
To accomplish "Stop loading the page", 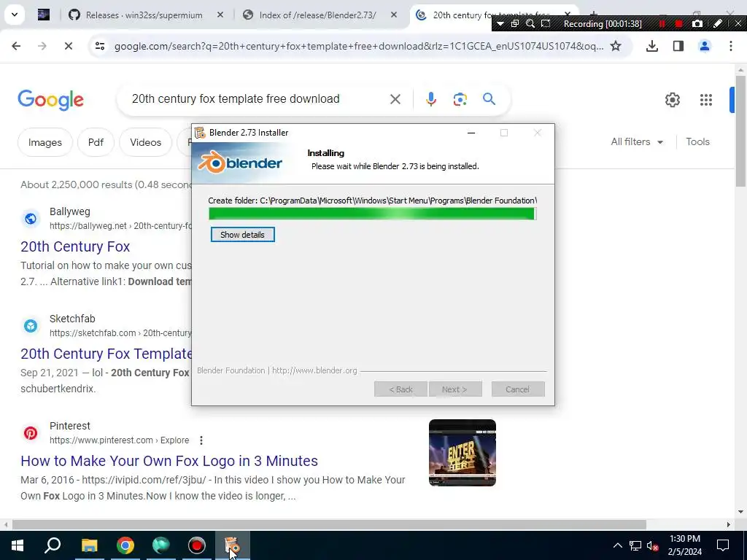I will 68,46.
